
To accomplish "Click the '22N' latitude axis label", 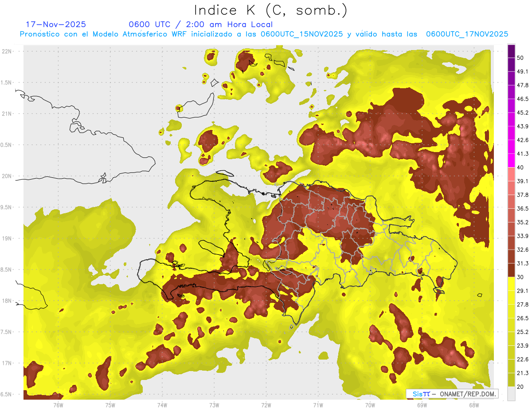I will [8, 51].
